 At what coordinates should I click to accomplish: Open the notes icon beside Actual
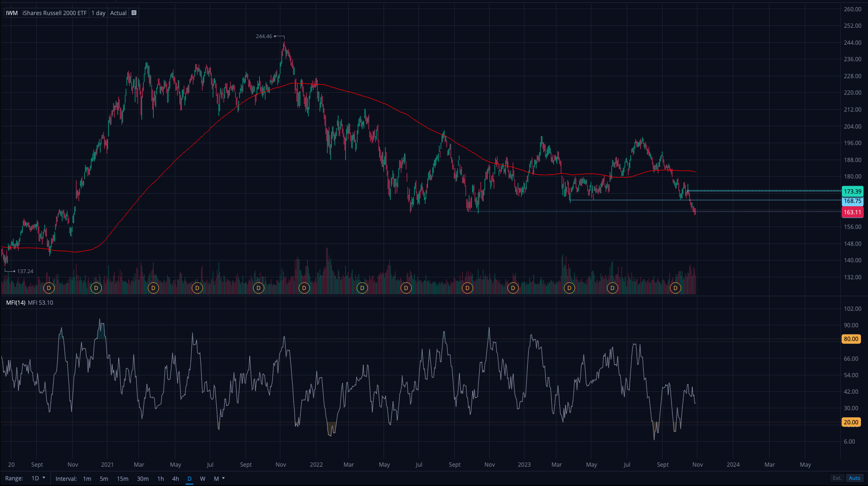point(134,13)
